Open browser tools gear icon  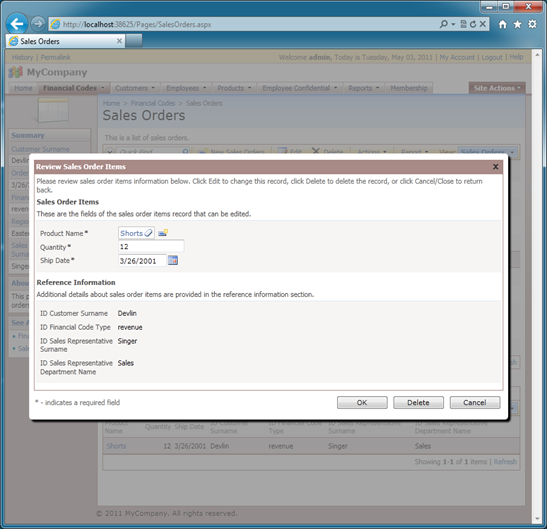tap(532, 24)
